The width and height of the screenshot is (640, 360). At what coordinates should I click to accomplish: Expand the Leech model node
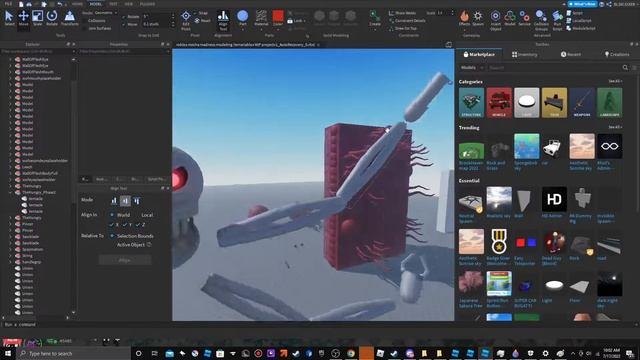[11, 167]
